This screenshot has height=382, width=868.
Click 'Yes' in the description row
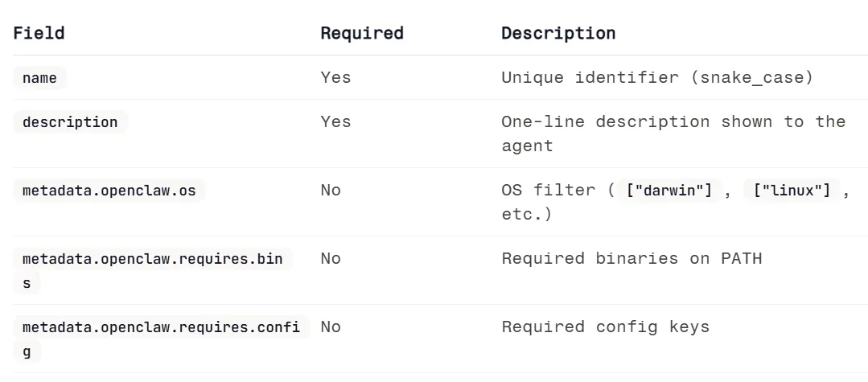coord(335,121)
